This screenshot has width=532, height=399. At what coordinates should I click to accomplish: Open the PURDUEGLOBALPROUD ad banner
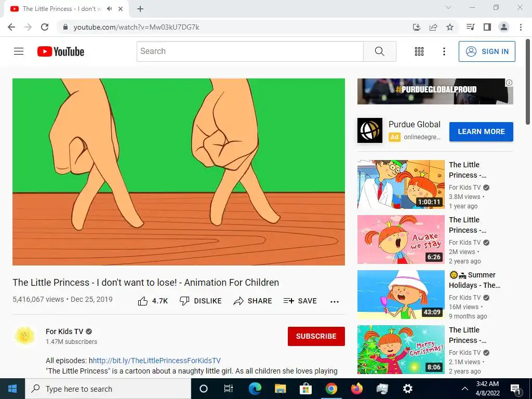[x=435, y=91]
